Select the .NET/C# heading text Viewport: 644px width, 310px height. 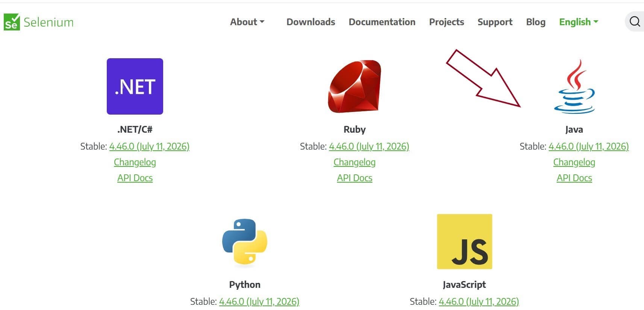point(135,129)
